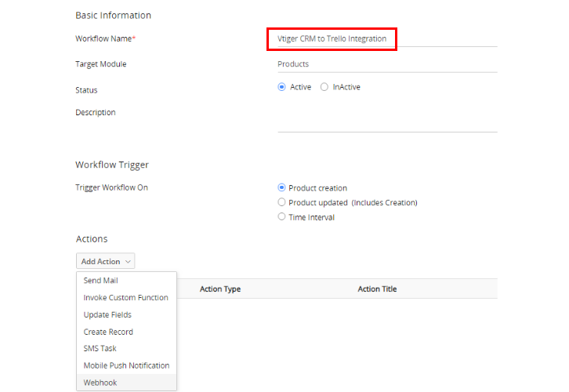Viewport: 569px width, 392px height.
Task: Click the Target Module label
Action: click(101, 64)
